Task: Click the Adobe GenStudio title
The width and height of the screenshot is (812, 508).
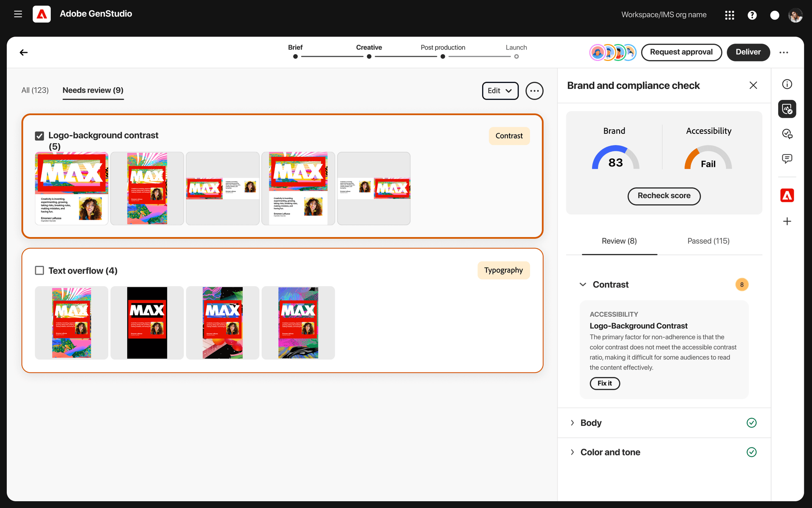Action: click(96, 14)
